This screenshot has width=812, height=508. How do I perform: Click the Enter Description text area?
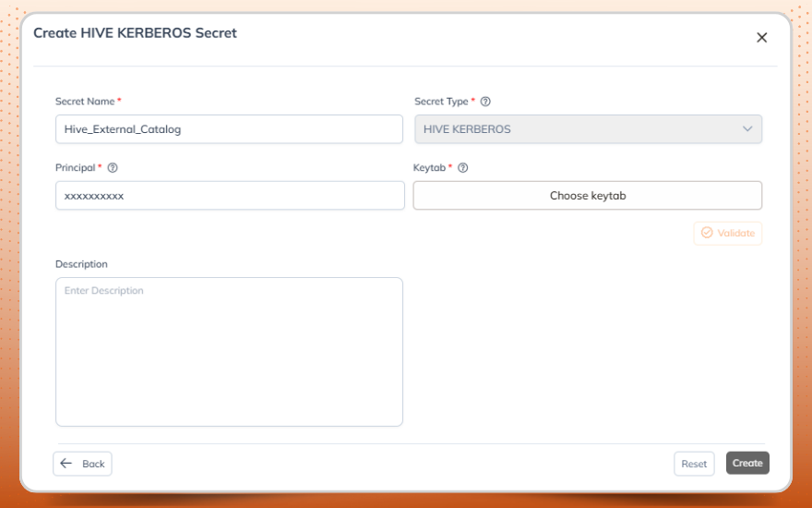pos(229,352)
